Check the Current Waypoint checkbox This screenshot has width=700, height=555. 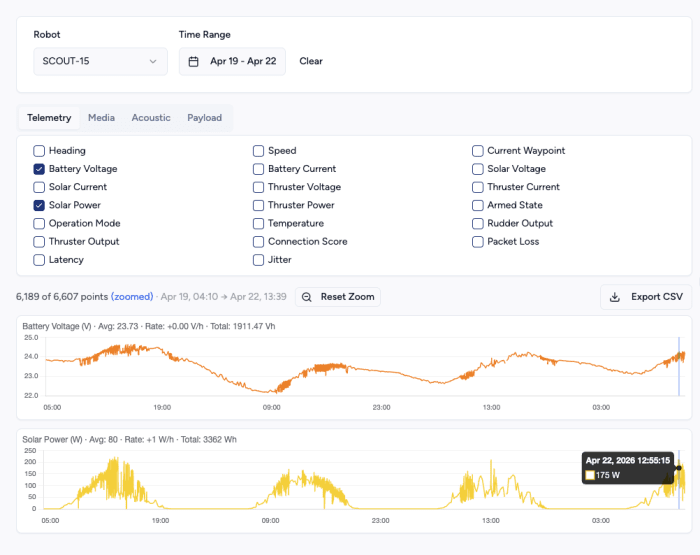478,151
